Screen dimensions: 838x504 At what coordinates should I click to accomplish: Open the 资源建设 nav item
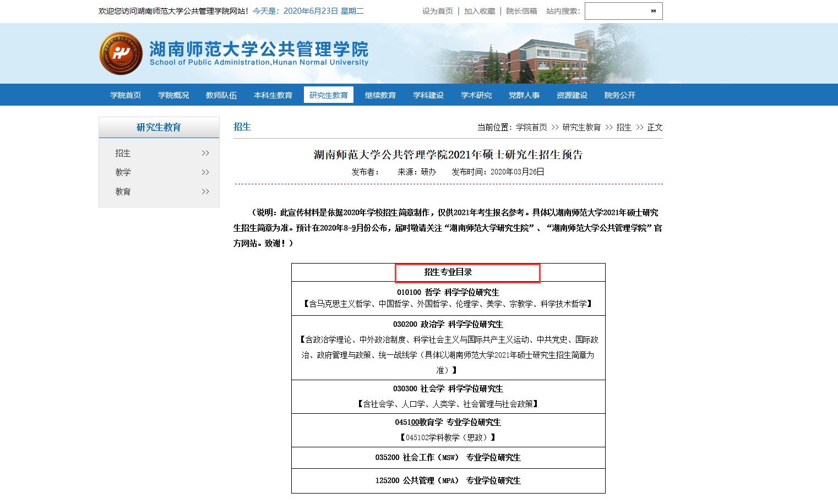click(572, 95)
